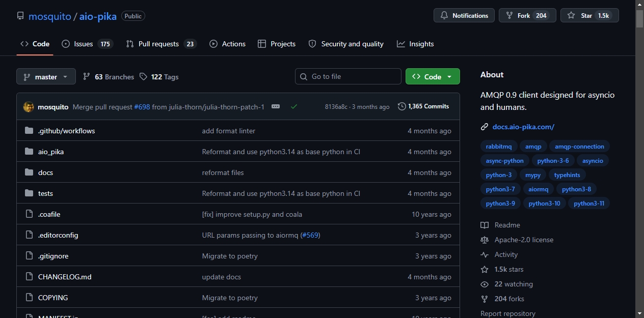Open the .github/workflows folder

tap(67, 131)
